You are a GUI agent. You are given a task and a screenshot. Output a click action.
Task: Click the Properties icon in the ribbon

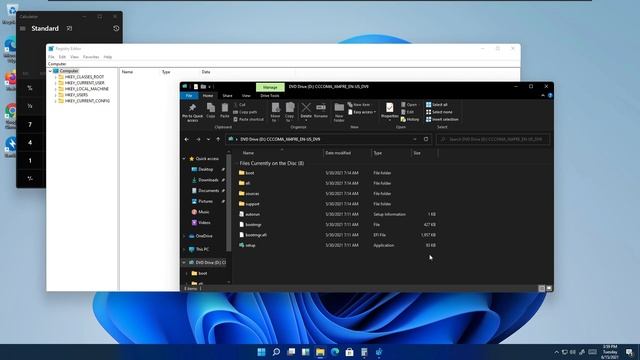coord(389,111)
